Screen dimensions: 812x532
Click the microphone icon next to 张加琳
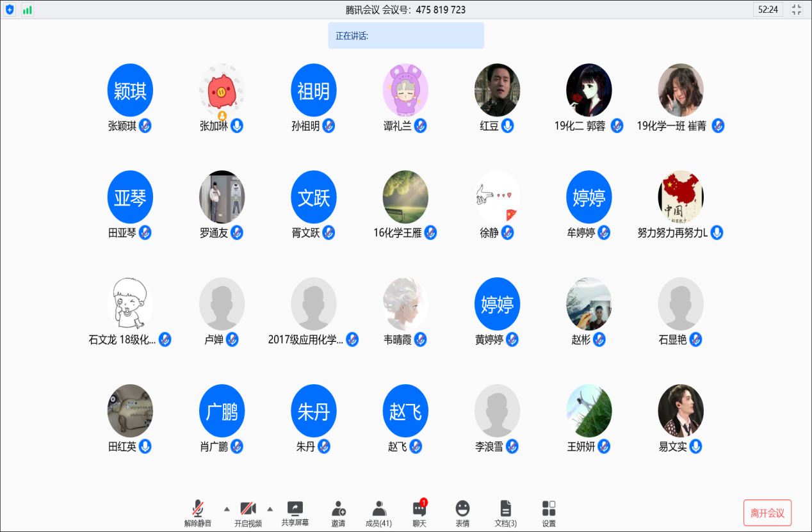click(x=237, y=125)
